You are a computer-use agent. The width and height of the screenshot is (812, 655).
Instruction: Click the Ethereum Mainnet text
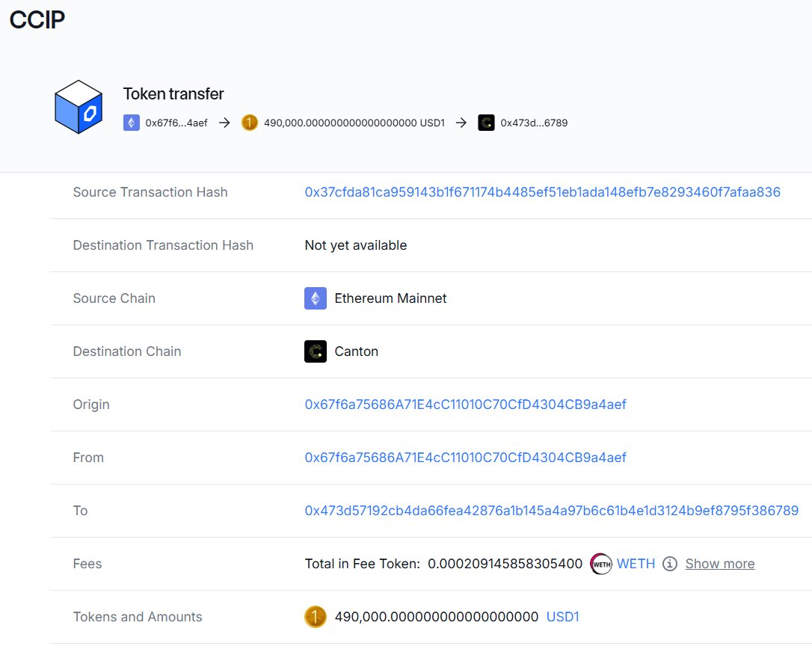pyautogui.click(x=390, y=298)
